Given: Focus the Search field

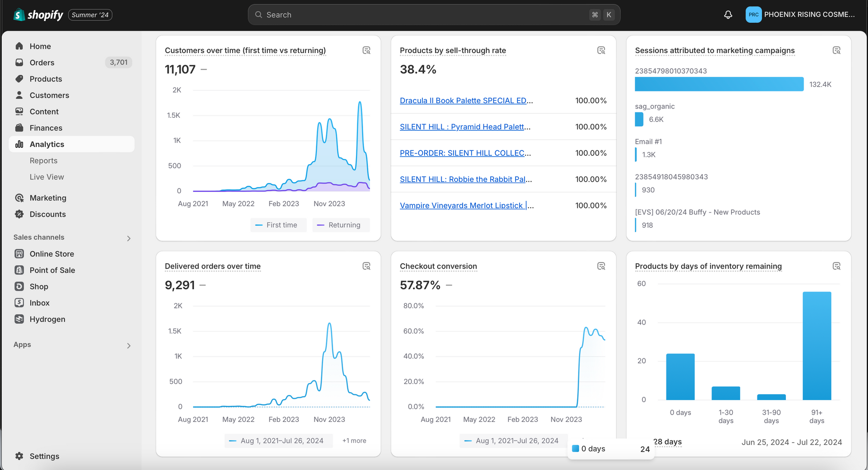Looking at the screenshot, I should pyautogui.click(x=434, y=15).
